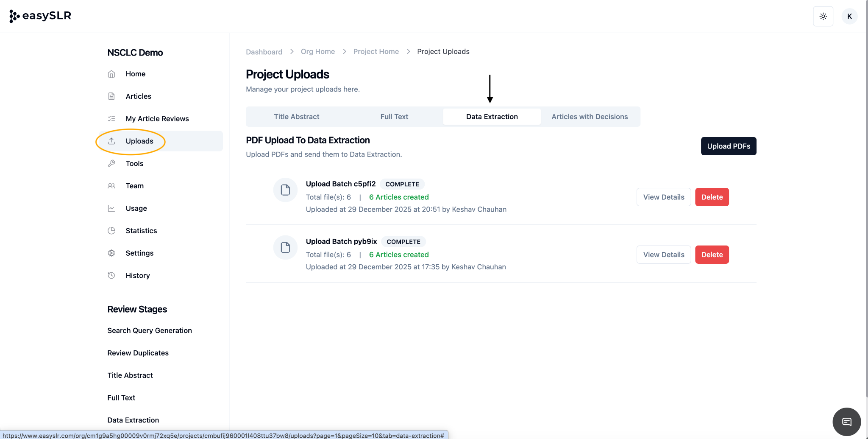
Task: Click the easySLR logo
Action: coord(40,16)
